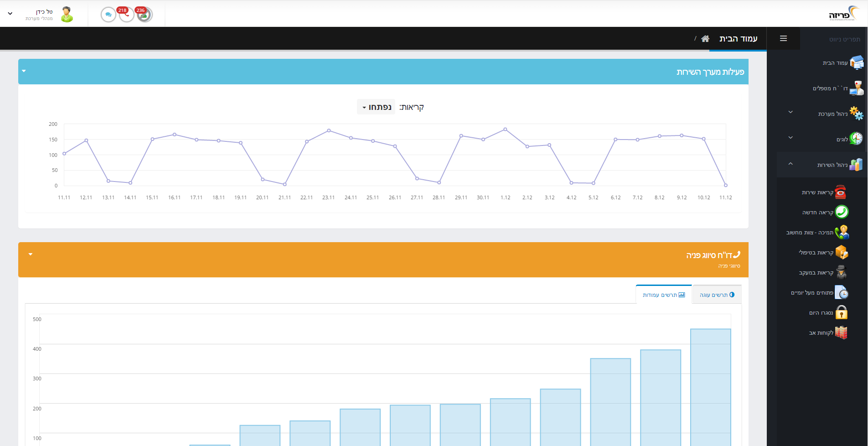Toggle the sidebar with the hamburger button
This screenshot has height=446, width=868.
tap(783, 38)
